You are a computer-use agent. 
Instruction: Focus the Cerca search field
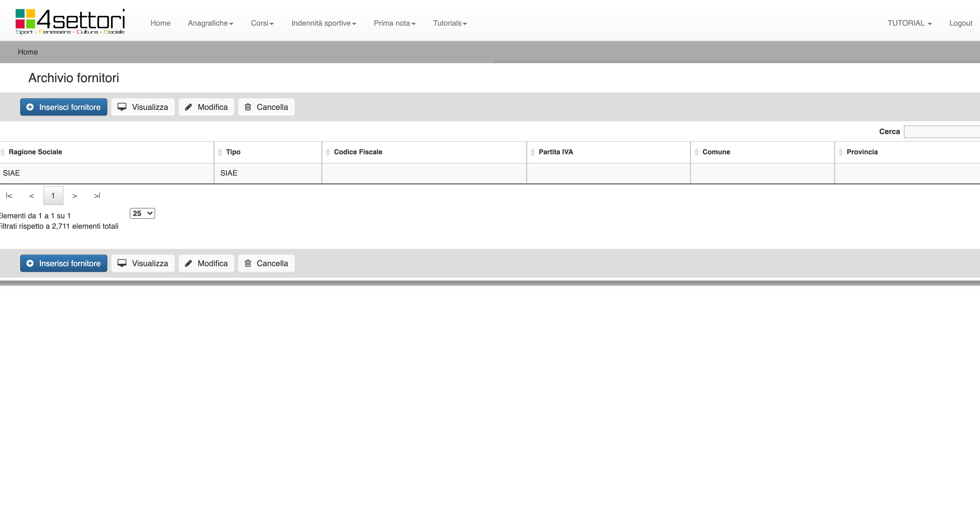[942, 131]
